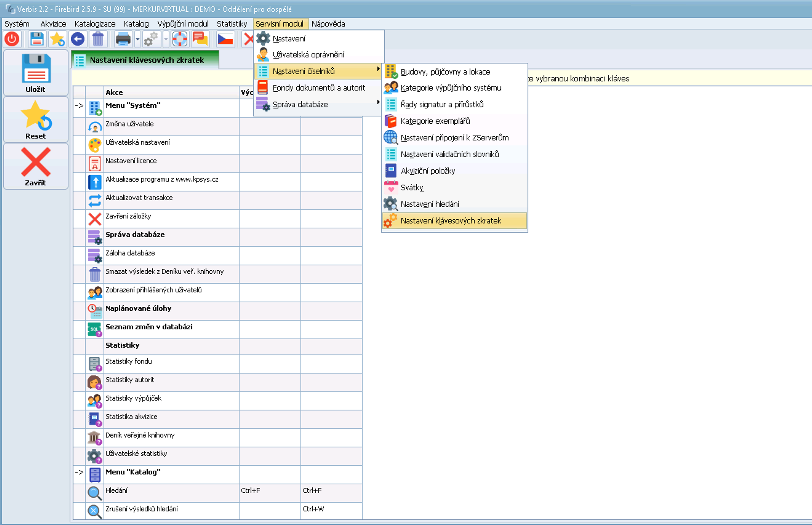Select Akviziční položky submenu item
The image size is (812, 525).
click(x=454, y=171)
